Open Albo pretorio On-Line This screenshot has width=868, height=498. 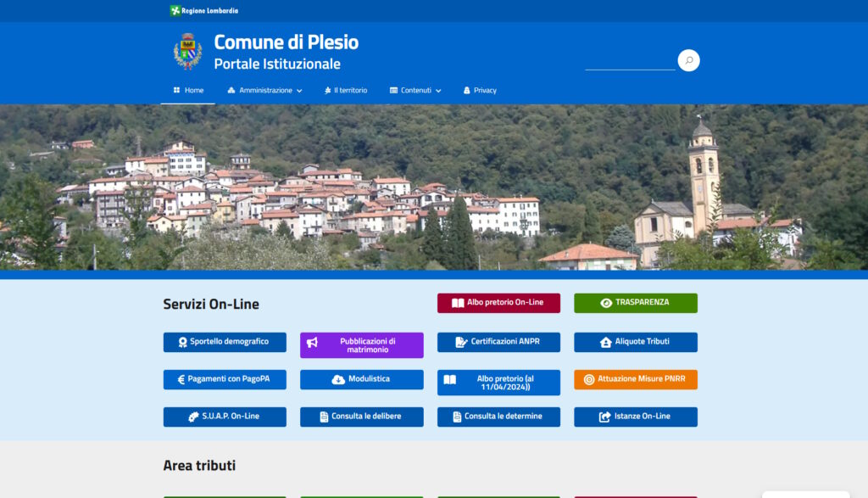pos(498,303)
